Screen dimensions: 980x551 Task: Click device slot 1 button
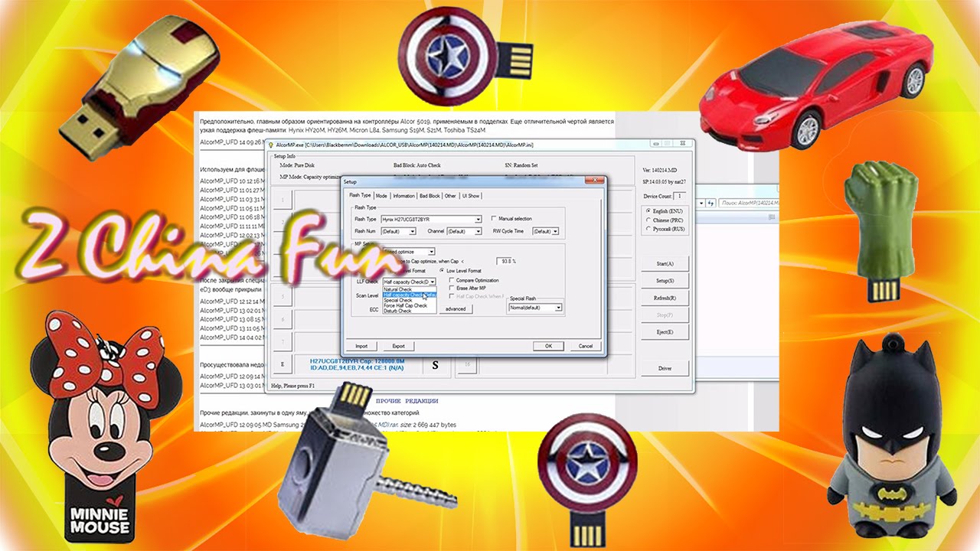coord(283,200)
